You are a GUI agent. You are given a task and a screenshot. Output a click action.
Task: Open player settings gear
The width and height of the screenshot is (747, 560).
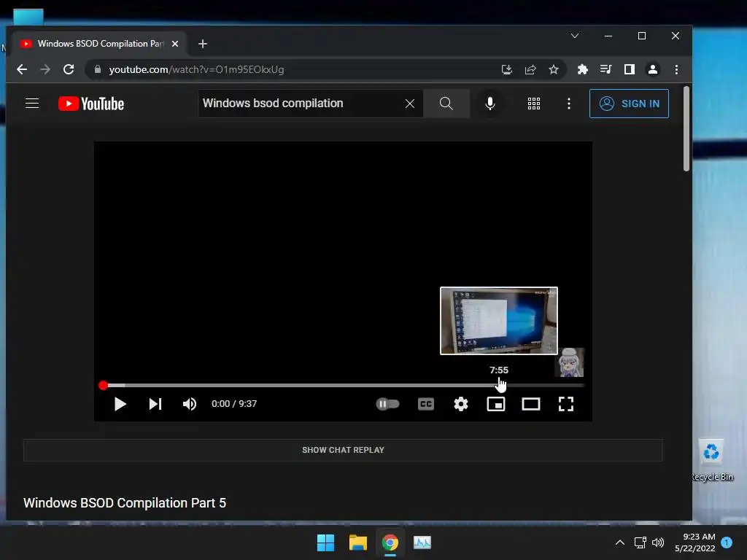[x=461, y=404]
